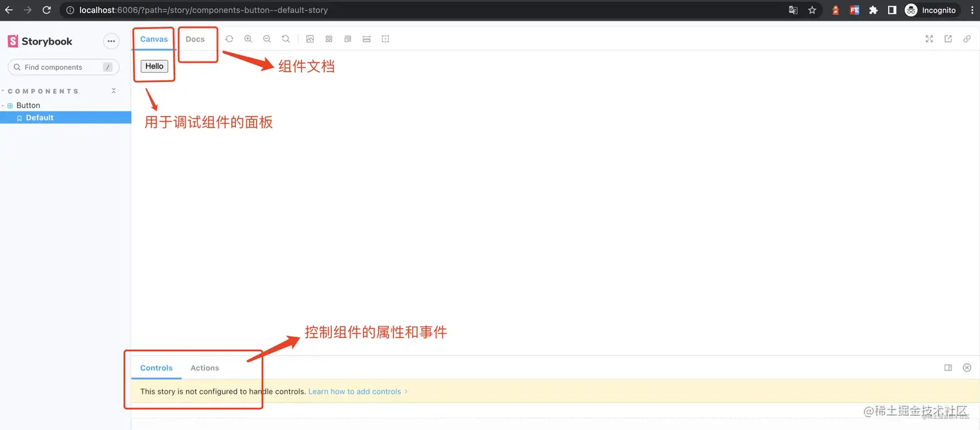Screen dimensions: 980x430
Task: Click the Hello button in the canvas
Action: coord(154,66)
